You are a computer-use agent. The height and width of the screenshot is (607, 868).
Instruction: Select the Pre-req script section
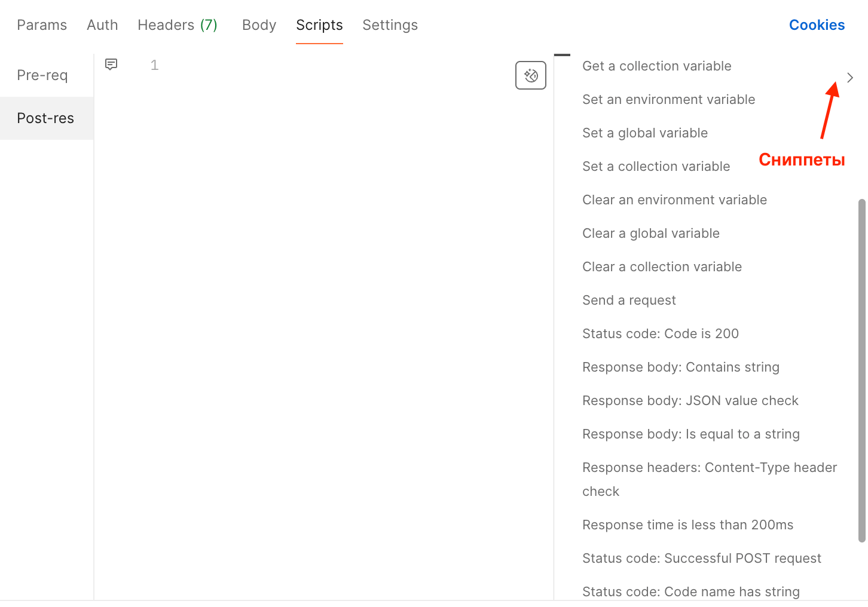point(42,75)
